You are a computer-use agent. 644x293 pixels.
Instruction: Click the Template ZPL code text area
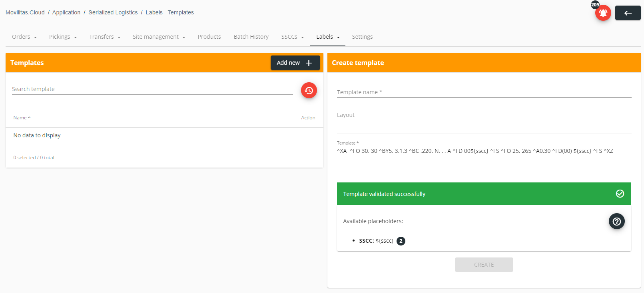point(484,157)
